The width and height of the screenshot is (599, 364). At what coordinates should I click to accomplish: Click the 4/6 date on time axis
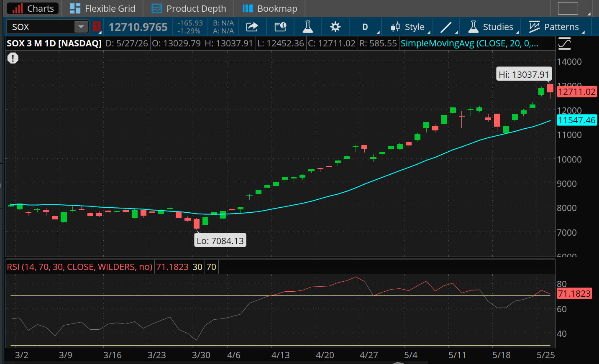[234, 355]
